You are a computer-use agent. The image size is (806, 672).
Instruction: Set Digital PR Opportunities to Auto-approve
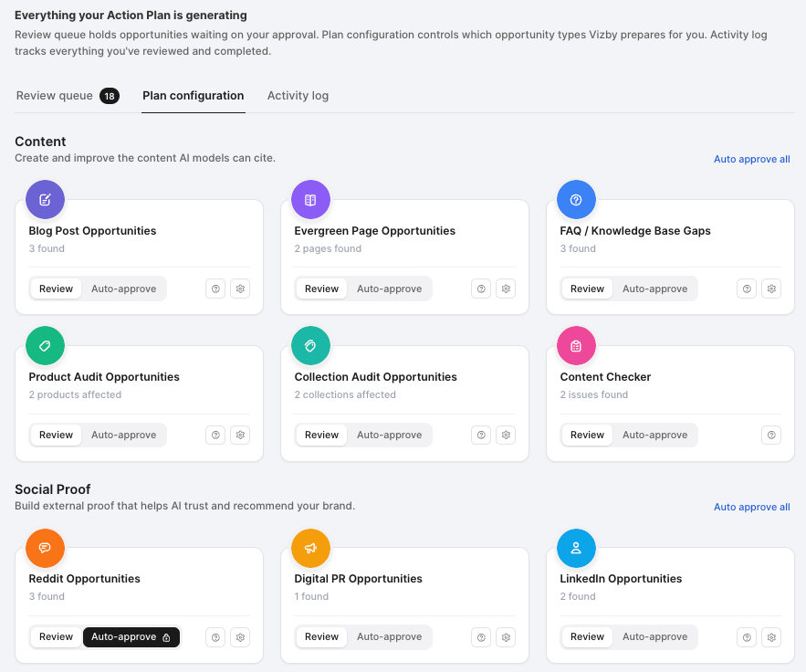point(390,637)
